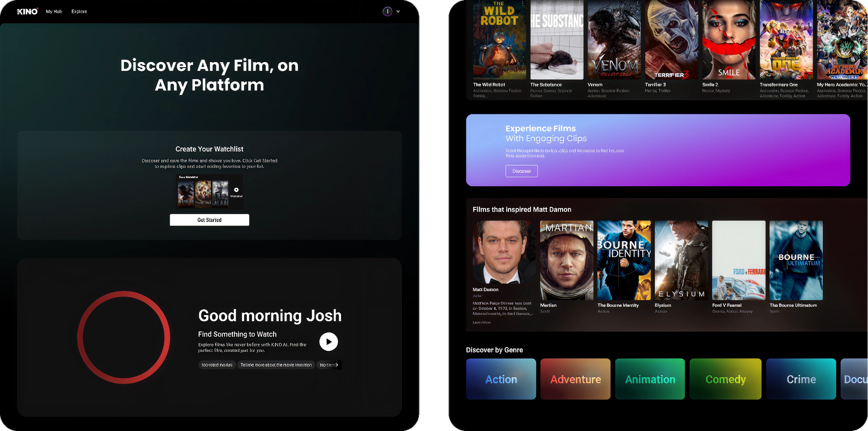Open The Bourne Identity poster
Viewport: 868px width, 431px height.
(624, 260)
